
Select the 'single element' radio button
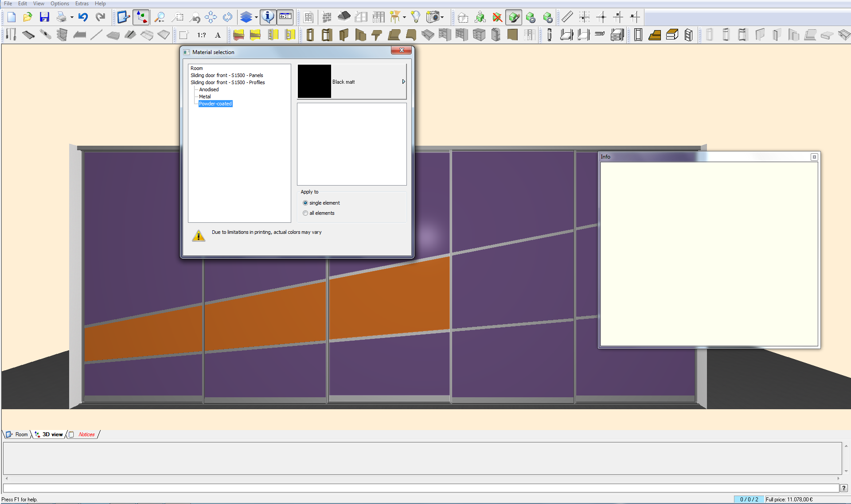305,203
